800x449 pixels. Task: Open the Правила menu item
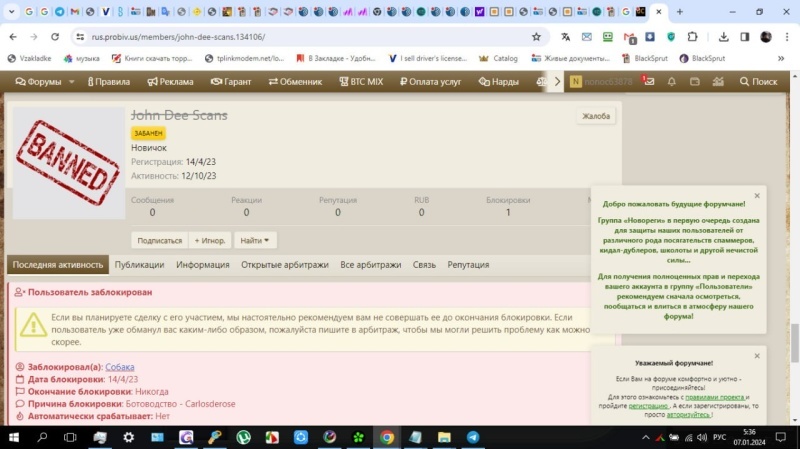click(109, 82)
